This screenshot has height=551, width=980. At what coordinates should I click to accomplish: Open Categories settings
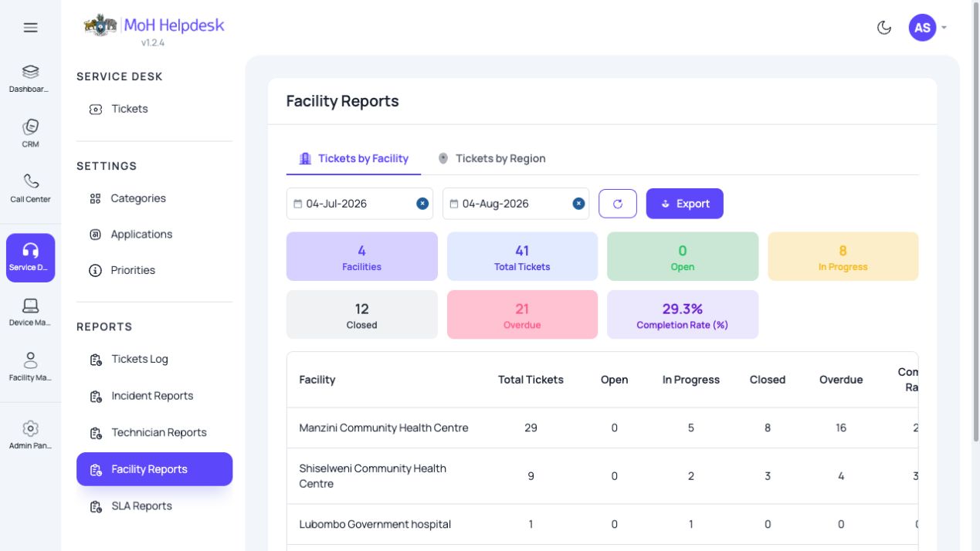154,198
